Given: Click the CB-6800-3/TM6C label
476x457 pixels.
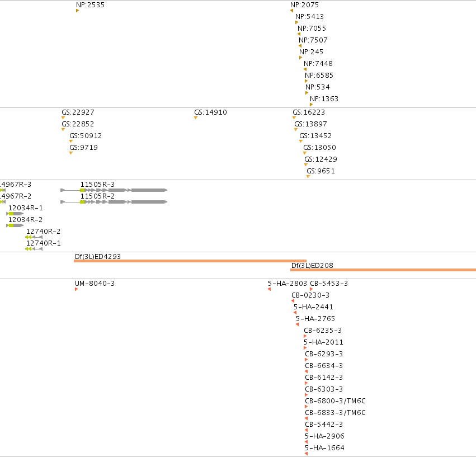Looking at the screenshot, I should click(x=335, y=401).
